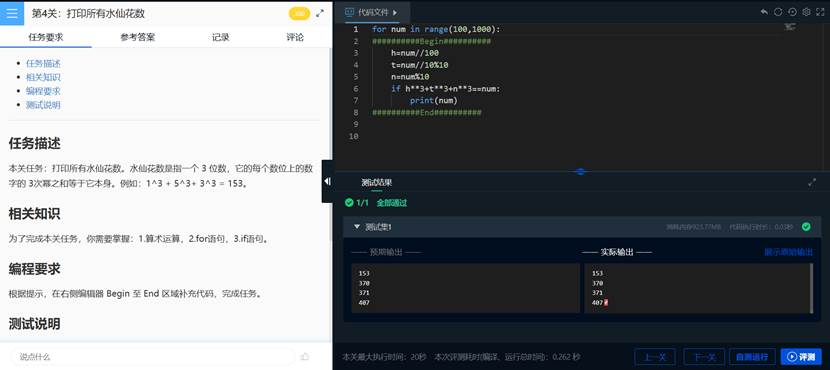The height and width of the screenshot is (370, 830).
Task: Open the 记录 tab
Action: coord(221,37)
